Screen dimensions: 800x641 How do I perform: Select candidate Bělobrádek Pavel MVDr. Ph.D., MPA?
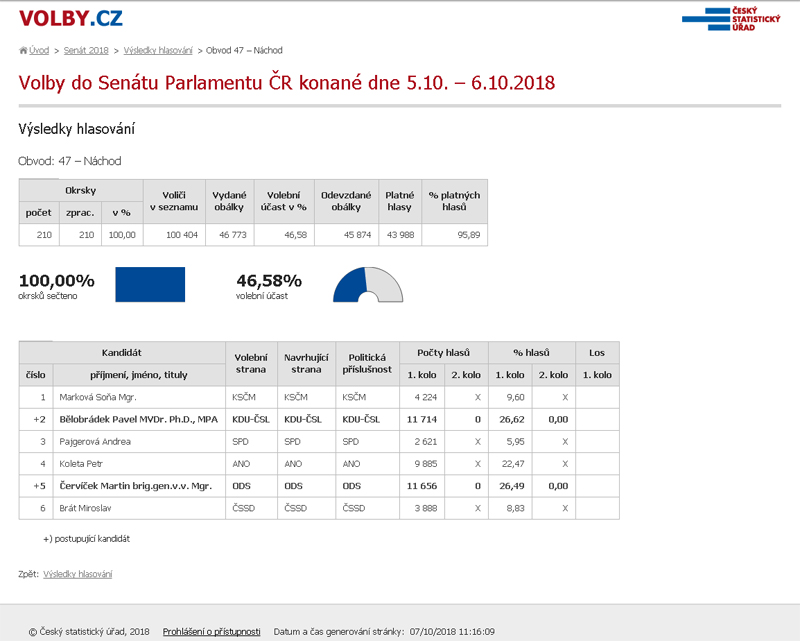(x=138, y=420)
